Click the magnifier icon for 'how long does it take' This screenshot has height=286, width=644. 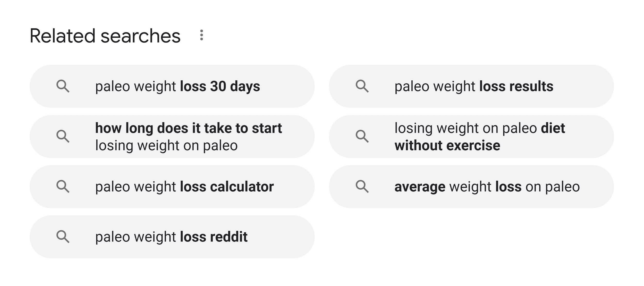click(x=63, y=136)
